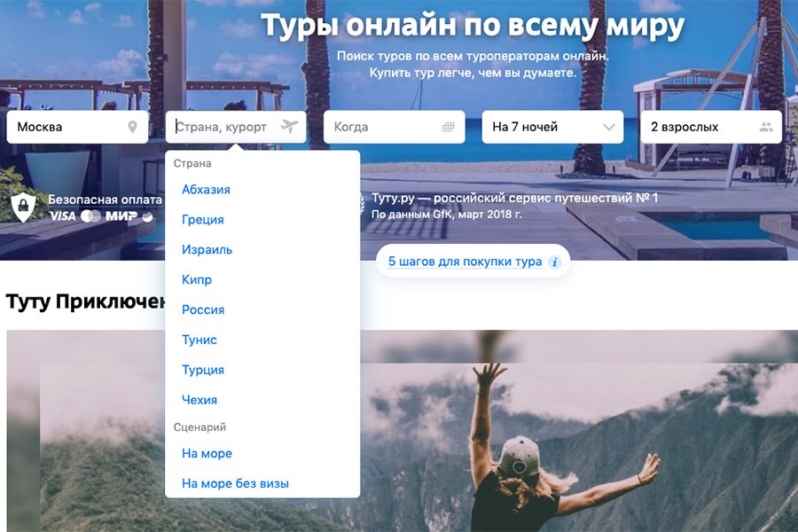Click the МИР payment logo
798x532 pixels.
tap(121, 216)
